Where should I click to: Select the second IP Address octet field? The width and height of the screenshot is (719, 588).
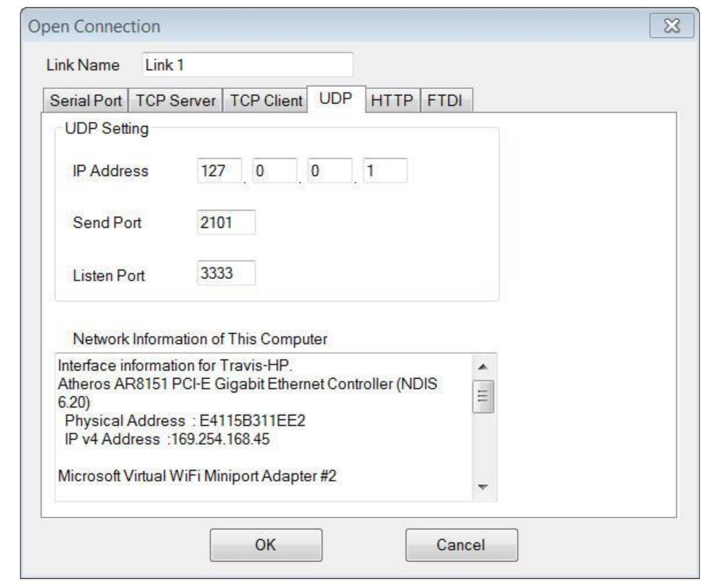274,171
